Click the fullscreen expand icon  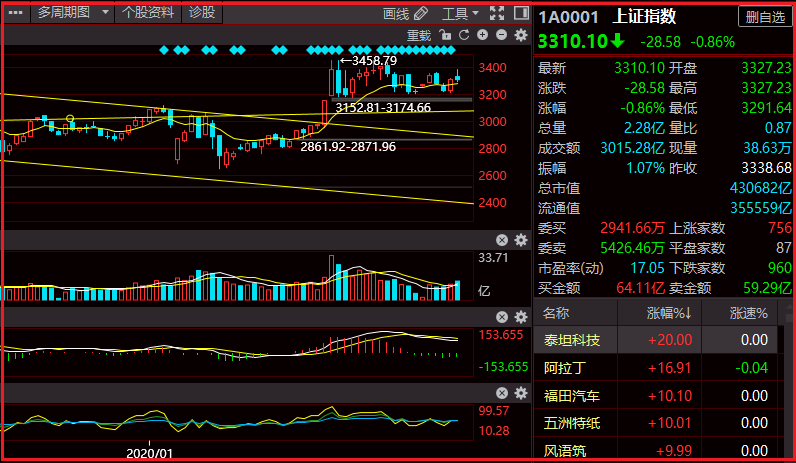498,13
